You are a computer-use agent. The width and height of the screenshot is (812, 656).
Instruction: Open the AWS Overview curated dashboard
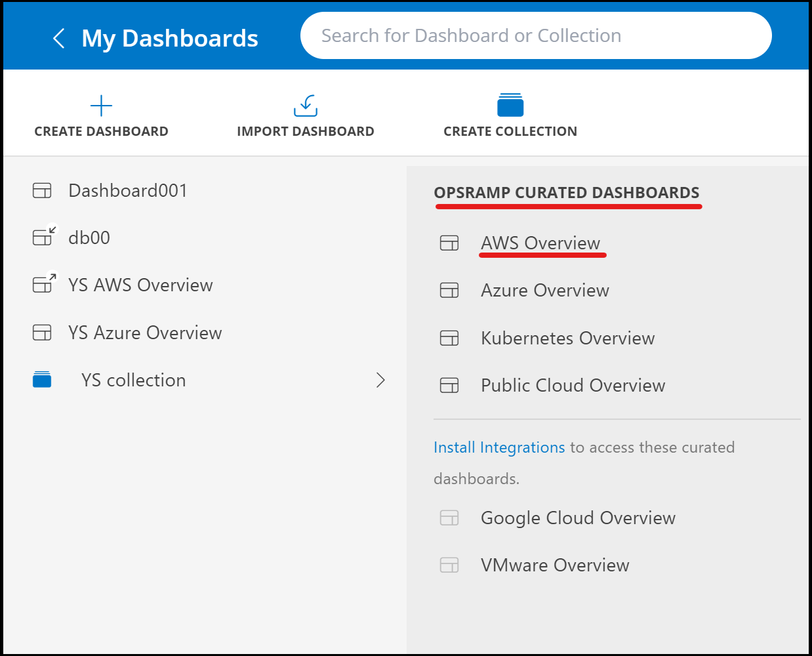point(540,243)
